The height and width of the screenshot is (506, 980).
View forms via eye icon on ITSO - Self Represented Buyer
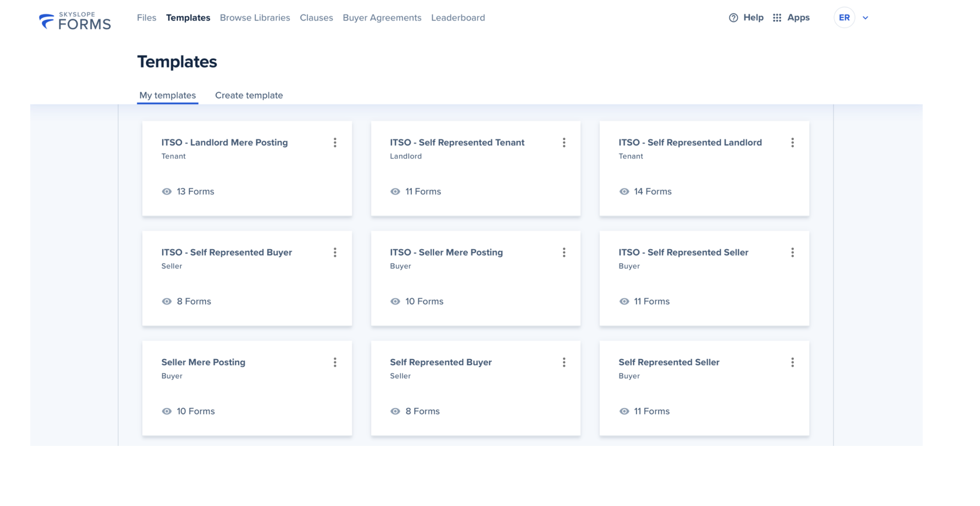point(167,302)
